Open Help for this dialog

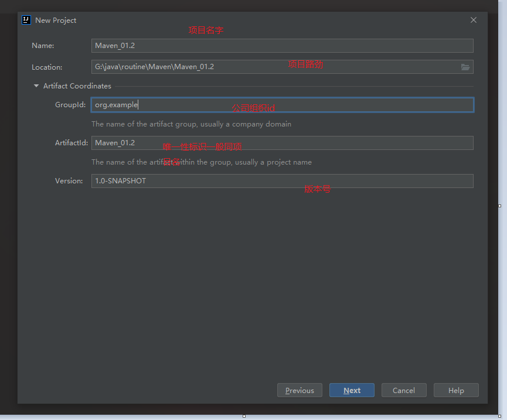point(456,390)
